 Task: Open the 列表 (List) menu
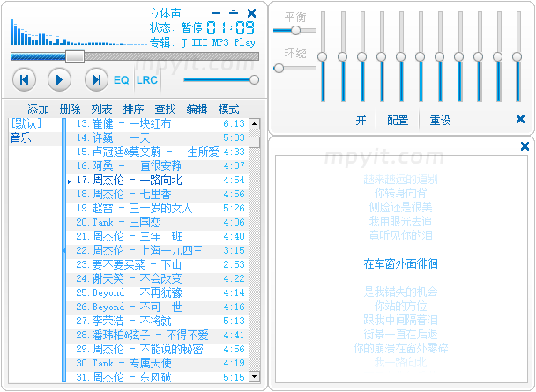coord(102,109)
